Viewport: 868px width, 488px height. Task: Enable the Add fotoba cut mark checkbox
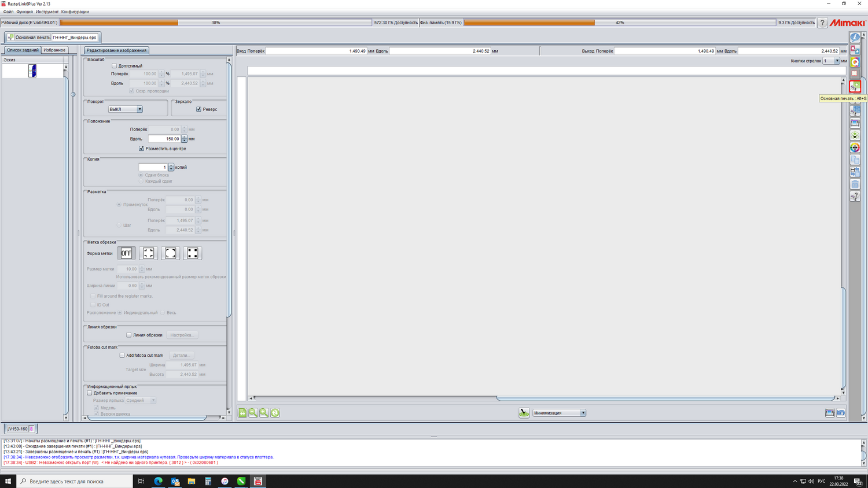pos(122,356)
